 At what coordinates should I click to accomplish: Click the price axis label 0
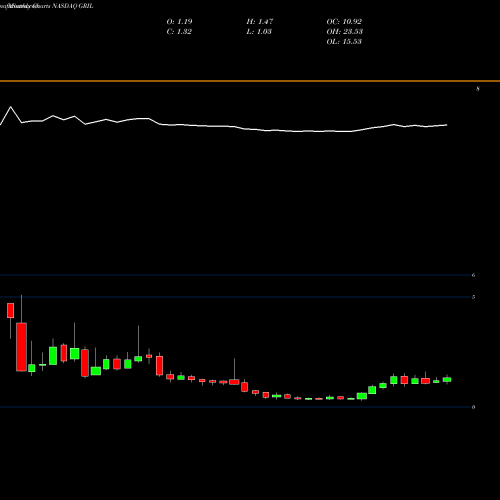tap(473, 407)
